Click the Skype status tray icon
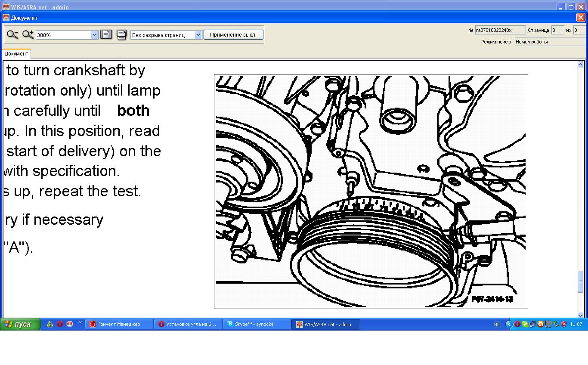This screenshot has width=588, height=365. point(525,324)
